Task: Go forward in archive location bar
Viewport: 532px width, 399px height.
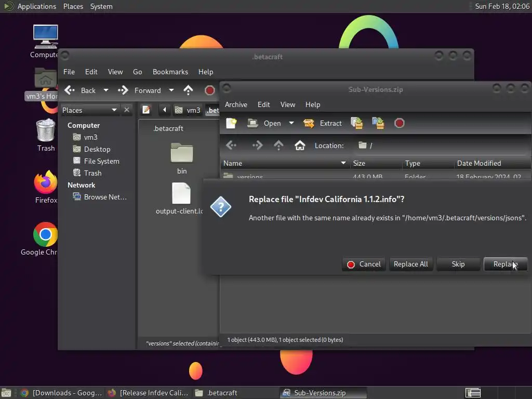Action: coord(257,145)
